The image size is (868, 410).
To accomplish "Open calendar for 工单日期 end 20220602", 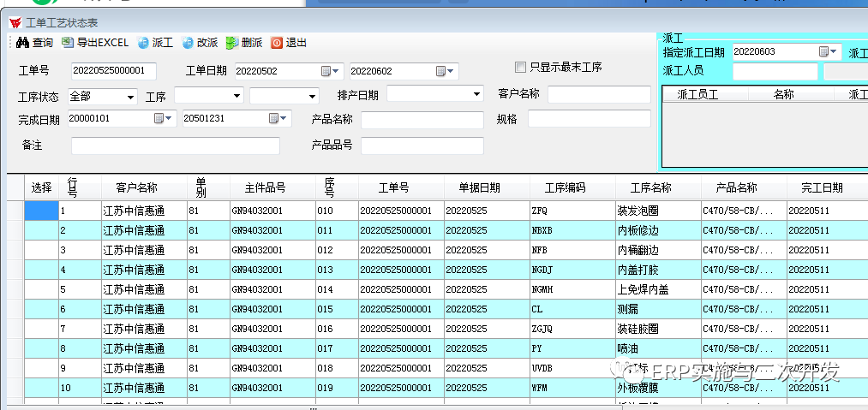I will (440, 71).
